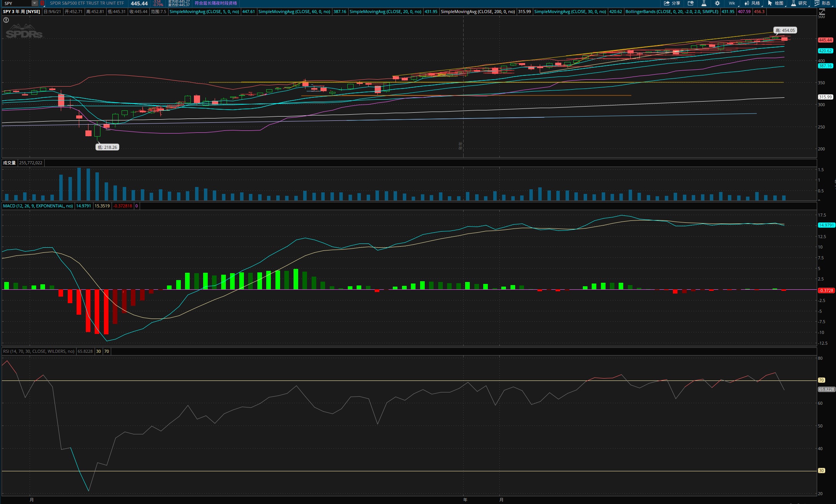
Task: Open the Studies (研究) dropdown
Action: pyautogui.click(x=799, y=3)
